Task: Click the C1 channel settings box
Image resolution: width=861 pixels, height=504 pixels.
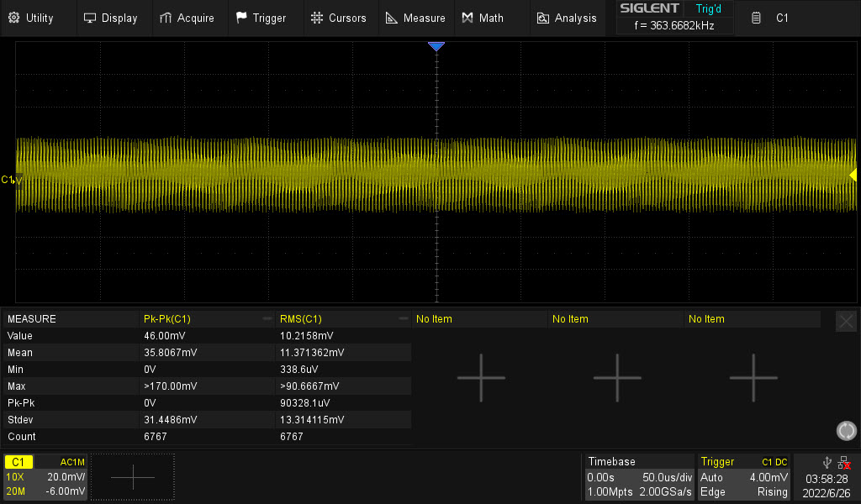Action: [45, 477]
